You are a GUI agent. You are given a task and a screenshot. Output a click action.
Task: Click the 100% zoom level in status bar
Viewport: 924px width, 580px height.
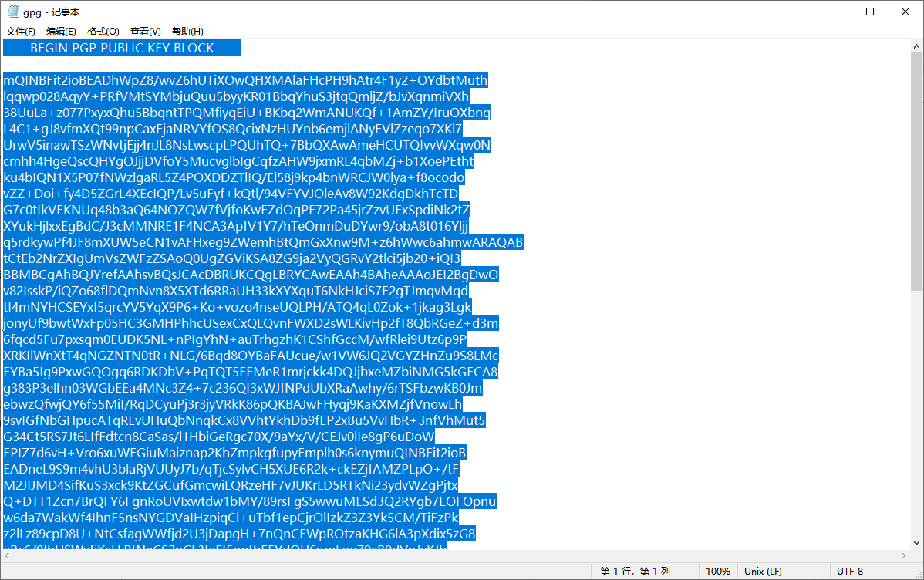(718, 572)
